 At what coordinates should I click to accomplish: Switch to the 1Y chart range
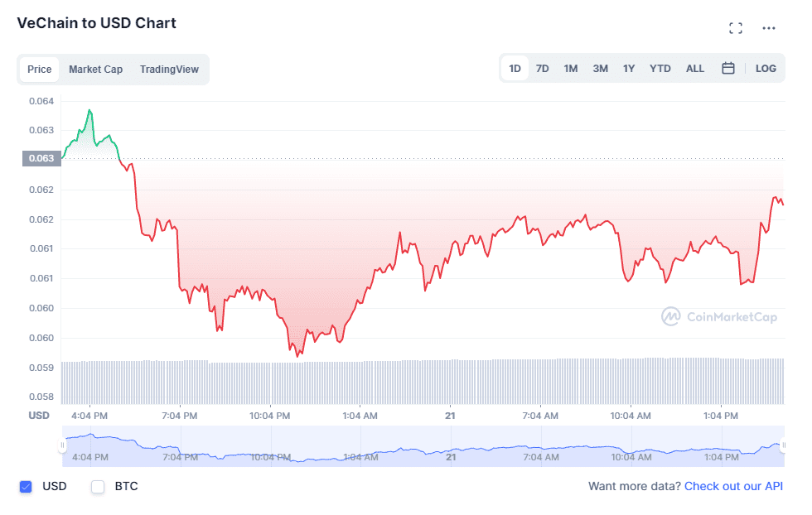click(x=630, y=68)
